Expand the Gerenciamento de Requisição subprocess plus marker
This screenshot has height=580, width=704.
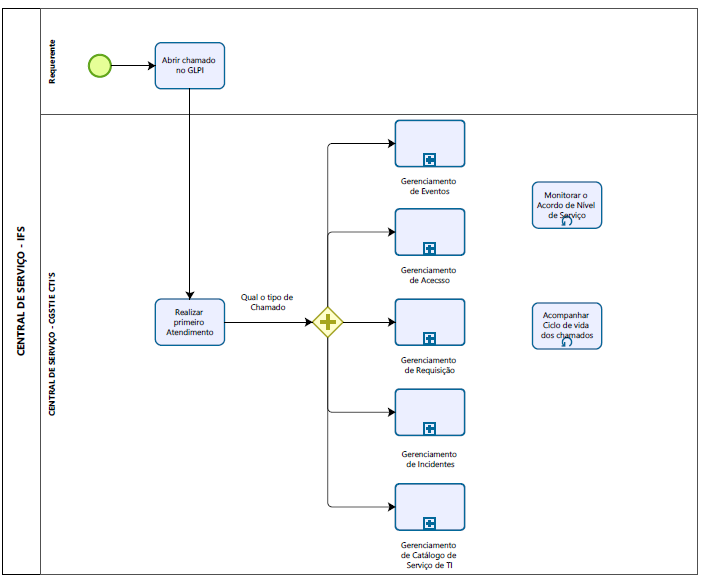click(x=429, y=338)
